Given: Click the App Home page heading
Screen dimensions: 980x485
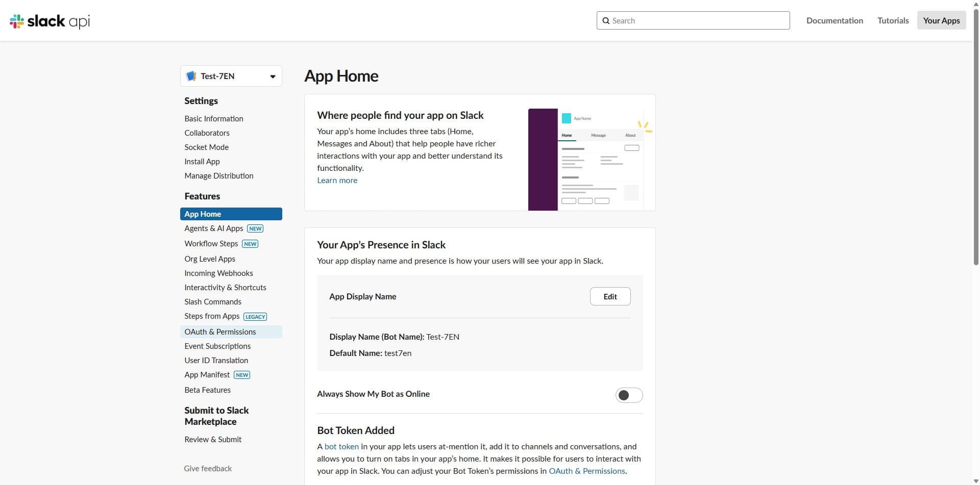Looking at the screenshot, I should click(x=341, y=76).
